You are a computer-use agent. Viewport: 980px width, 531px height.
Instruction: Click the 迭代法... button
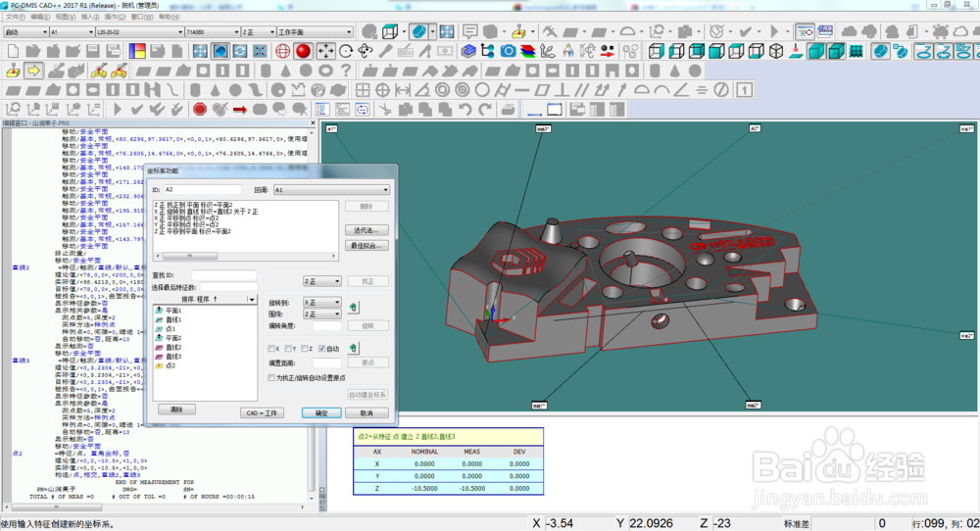pos(367,230)
